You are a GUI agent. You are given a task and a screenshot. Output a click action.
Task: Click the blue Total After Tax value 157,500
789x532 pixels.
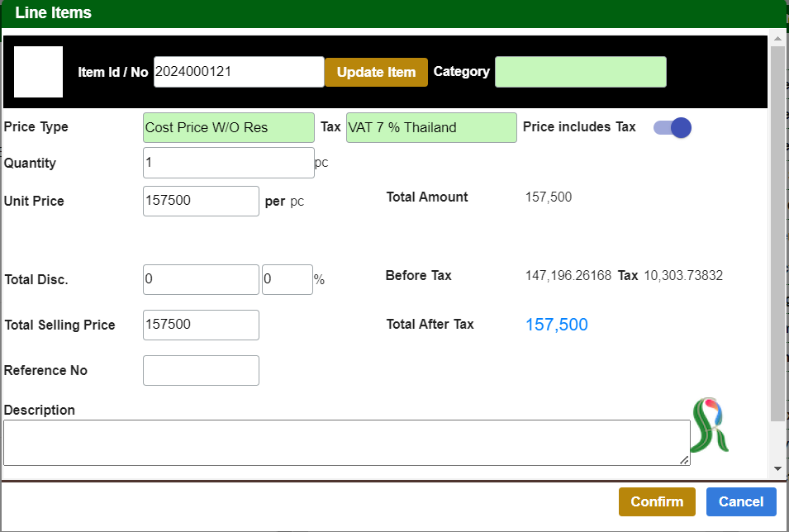(557, 325)
